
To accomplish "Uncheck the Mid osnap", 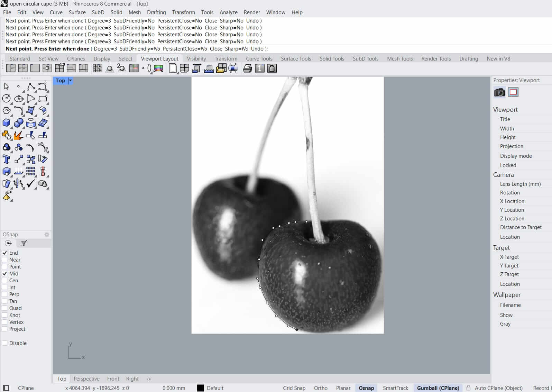I will pyautogui.click(x=5, y=274).
